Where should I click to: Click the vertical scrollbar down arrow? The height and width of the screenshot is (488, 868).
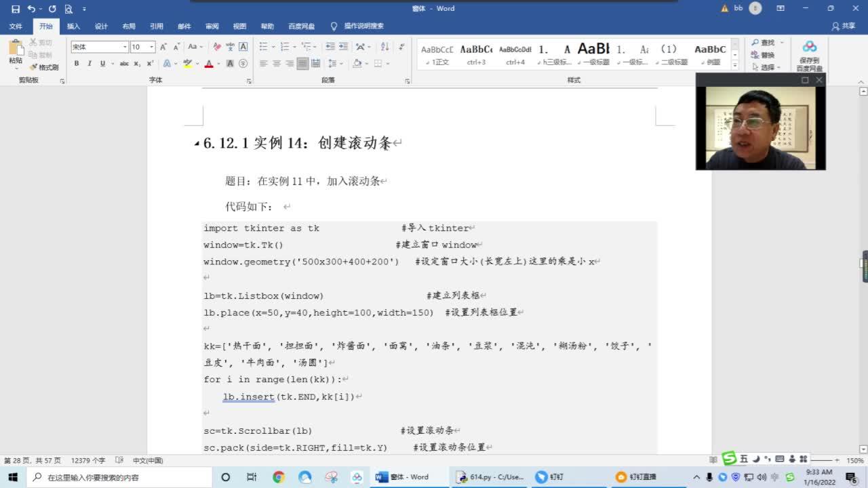(863, 449)
